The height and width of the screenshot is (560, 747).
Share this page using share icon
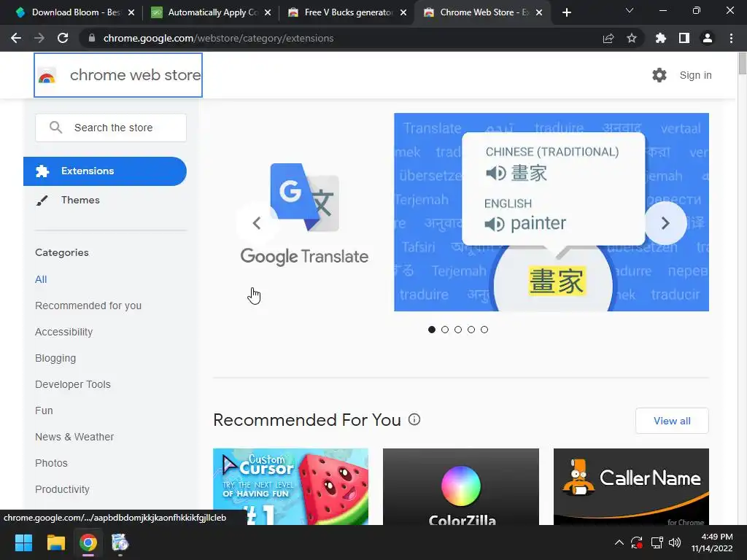[608, 38]
